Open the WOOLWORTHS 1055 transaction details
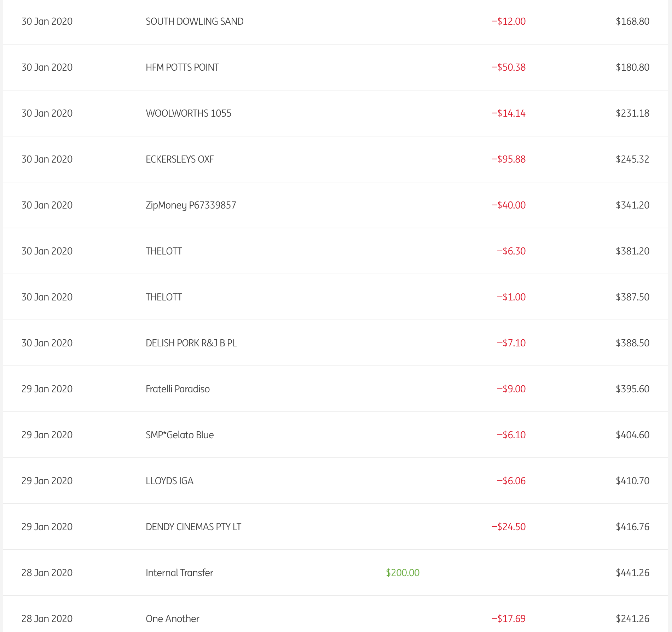 pos(189,113)
